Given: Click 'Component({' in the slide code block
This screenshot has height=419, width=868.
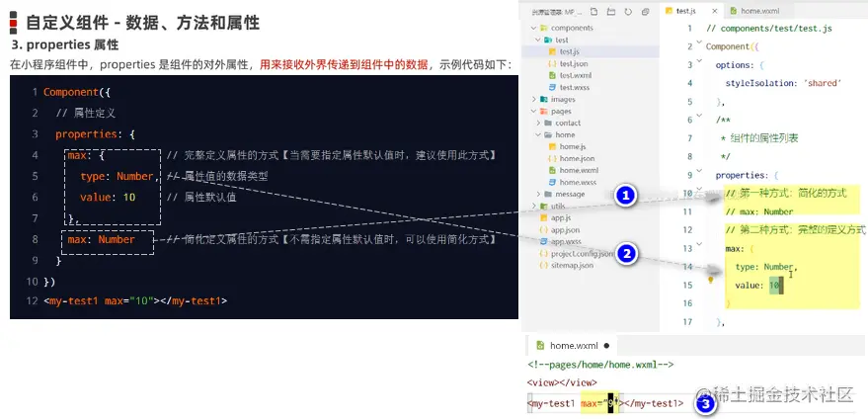Looking at the screenshot, I should tap(77, 92).
